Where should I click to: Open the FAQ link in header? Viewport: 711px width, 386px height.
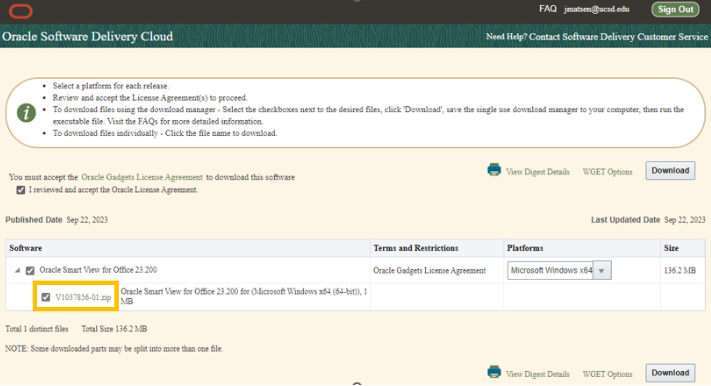coord(548,9)
